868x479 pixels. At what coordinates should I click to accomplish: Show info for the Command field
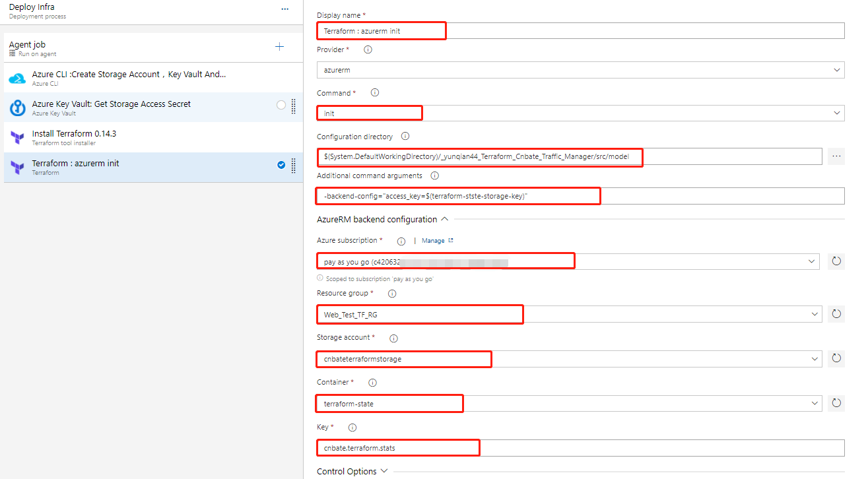pos(375,93)
